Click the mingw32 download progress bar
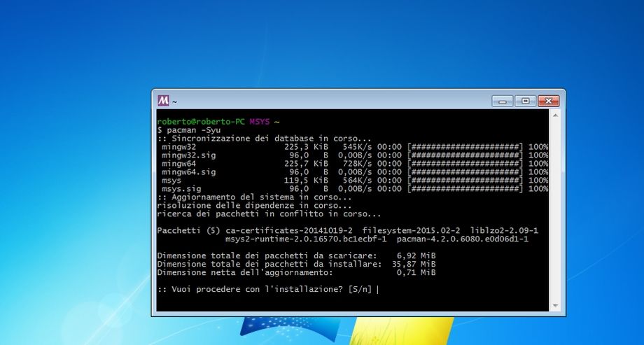Screen dimensions: 644x345 (x=465, y=147)
